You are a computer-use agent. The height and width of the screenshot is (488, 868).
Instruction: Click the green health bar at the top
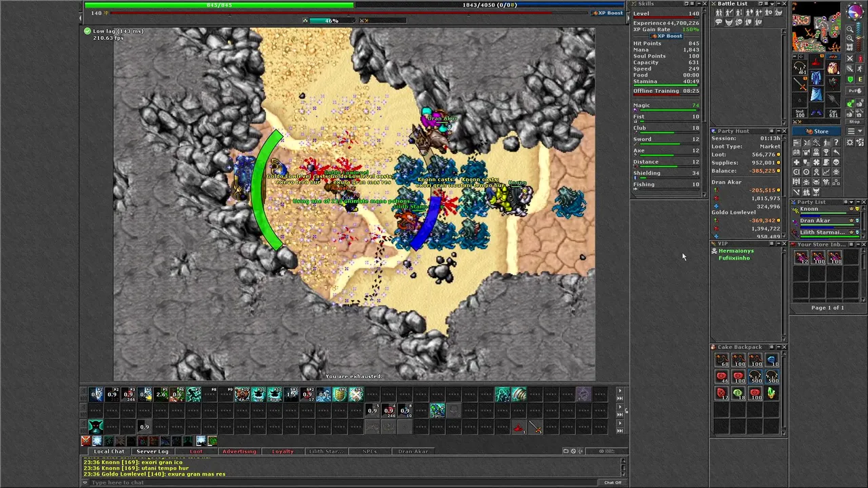[x=219, y=5]
